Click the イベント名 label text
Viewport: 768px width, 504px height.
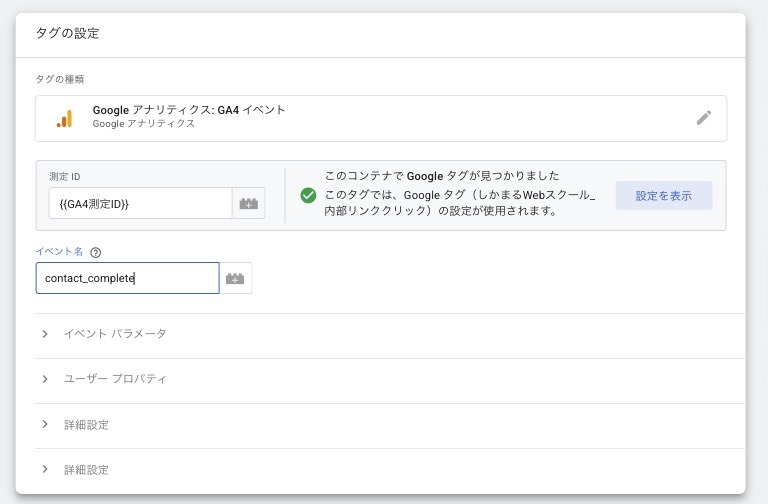(x=59, y=252)
